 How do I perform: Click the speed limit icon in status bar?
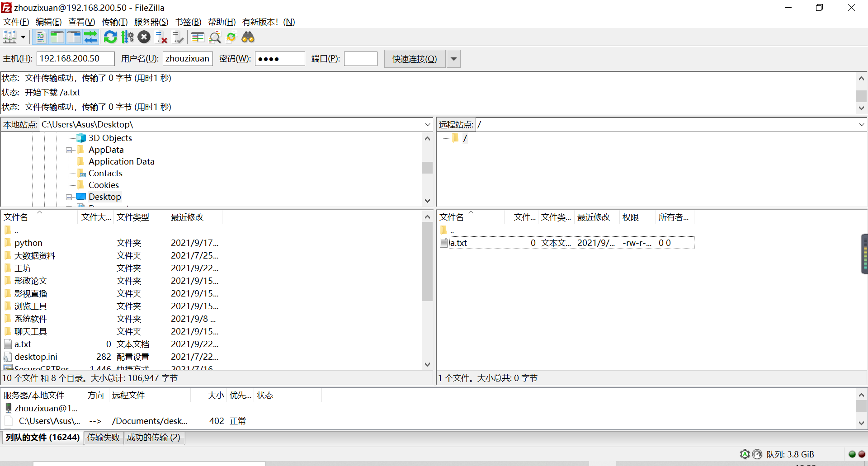point(757,454)
